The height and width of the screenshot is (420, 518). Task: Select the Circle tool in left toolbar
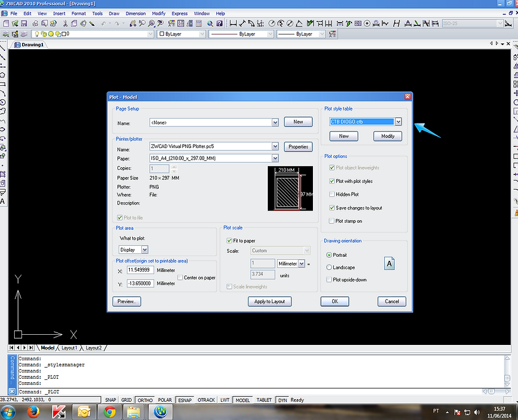tap(3, 102)
